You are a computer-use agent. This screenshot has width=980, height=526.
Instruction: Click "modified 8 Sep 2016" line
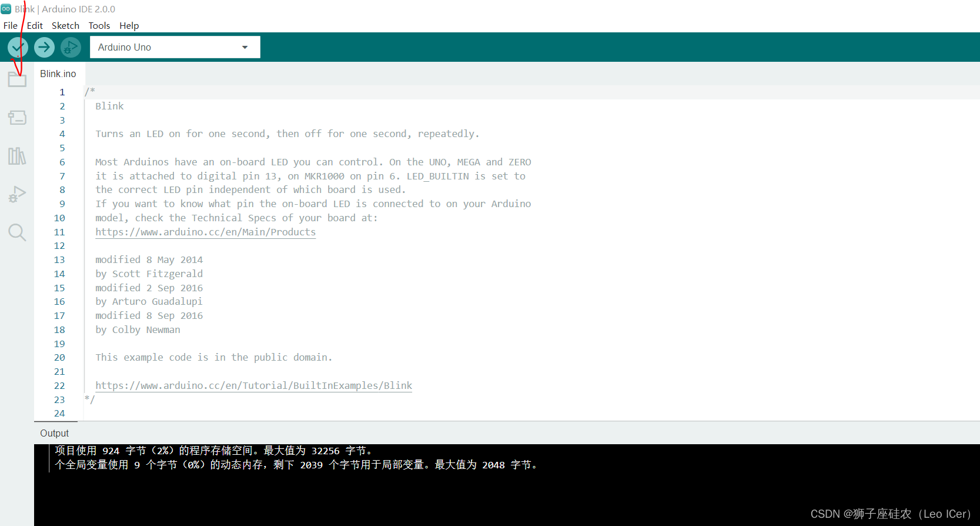tap(149, 315)
